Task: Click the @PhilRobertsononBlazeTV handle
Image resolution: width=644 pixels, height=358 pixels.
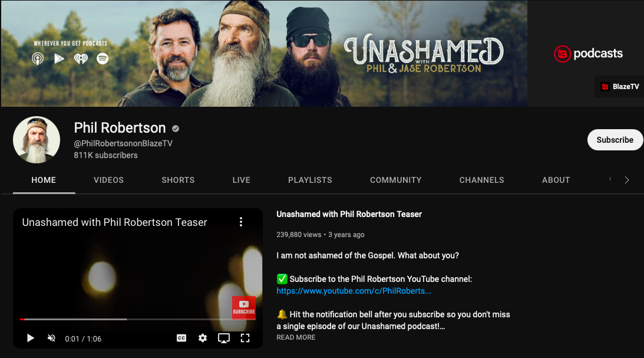Action: [123, 143]
